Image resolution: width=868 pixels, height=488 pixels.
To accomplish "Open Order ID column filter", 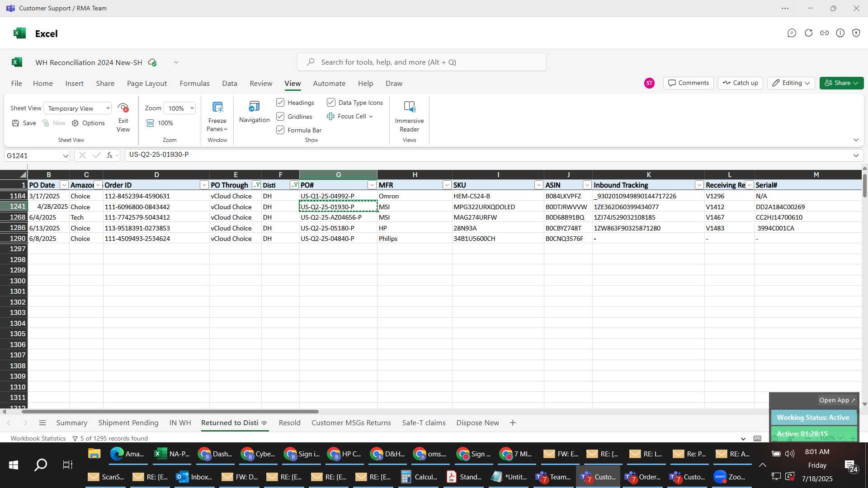I will (x=204, y=185).
